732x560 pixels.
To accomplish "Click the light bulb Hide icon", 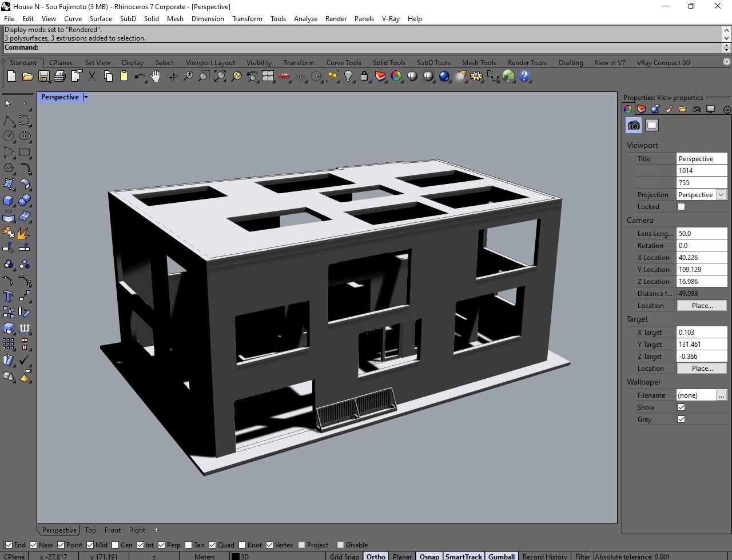I will coord(348,76).
